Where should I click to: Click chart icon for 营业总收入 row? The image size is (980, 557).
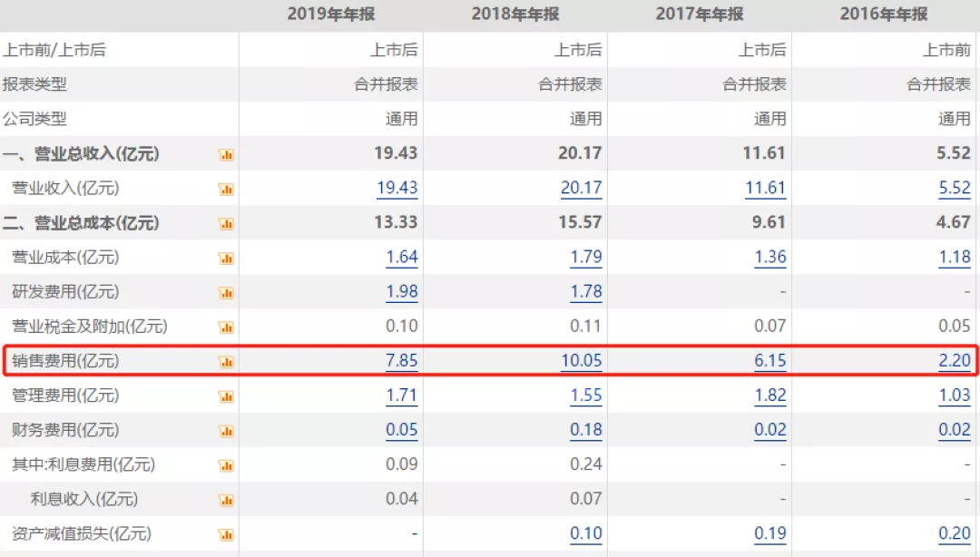pyautogui.click(x=226, y=155)
